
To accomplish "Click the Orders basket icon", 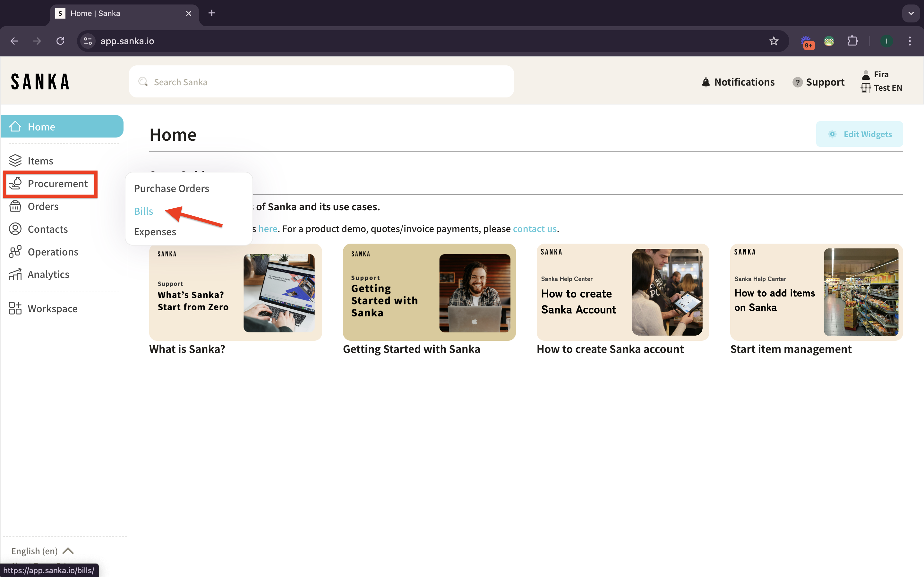I will tap(15, 206).
